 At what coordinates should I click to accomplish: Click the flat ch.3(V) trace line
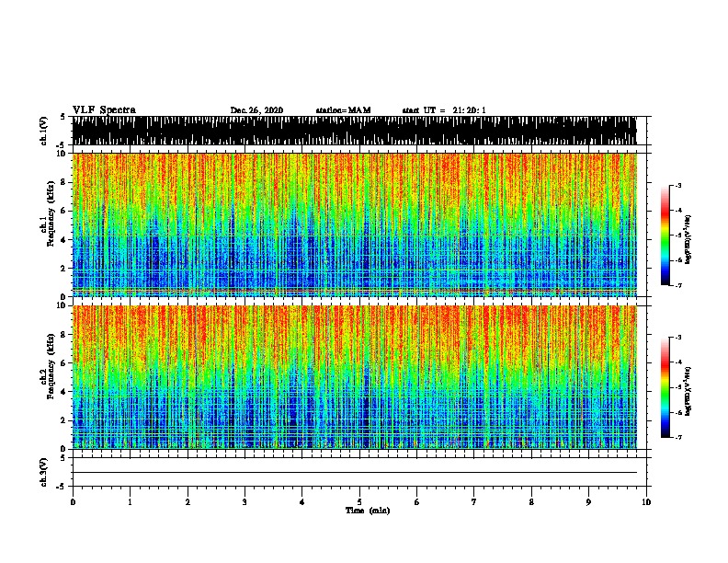pos(354,473)
